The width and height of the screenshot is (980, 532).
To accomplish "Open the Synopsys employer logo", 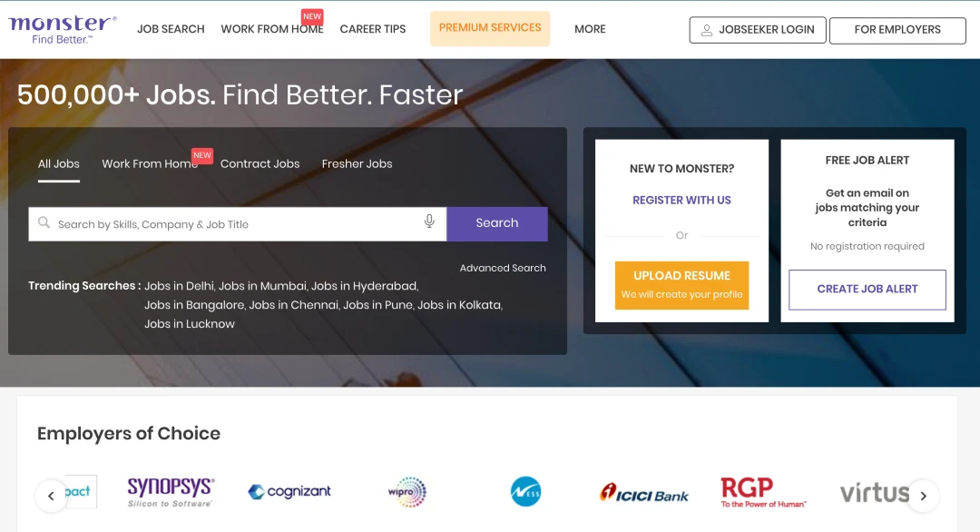I will point(170,491).
